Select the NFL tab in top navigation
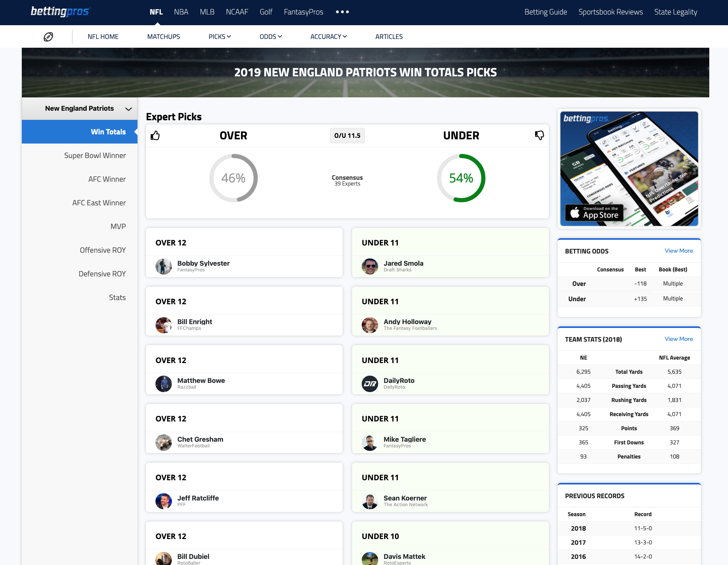 pyautogui.click(x=156, y=12)
